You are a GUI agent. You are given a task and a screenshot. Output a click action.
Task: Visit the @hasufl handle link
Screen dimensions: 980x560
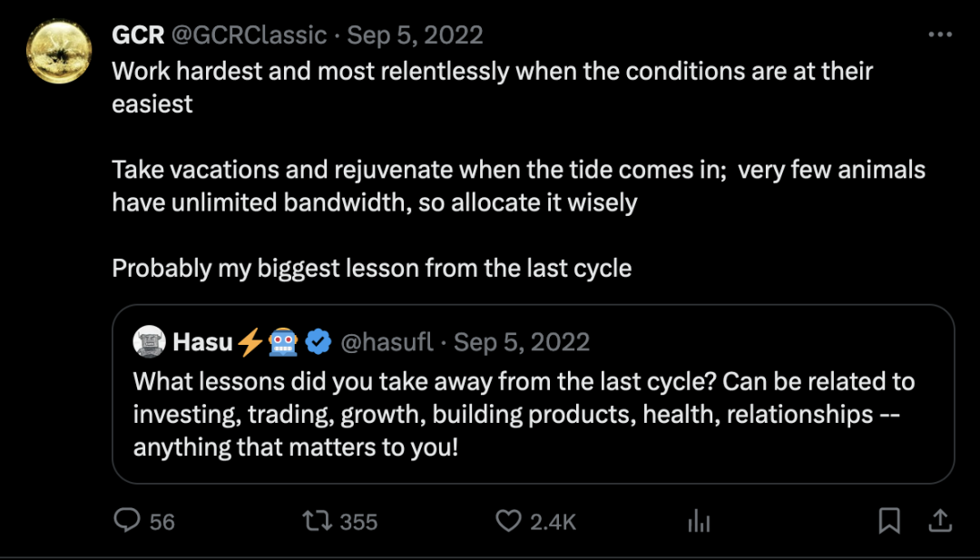(x=386, y=342)
